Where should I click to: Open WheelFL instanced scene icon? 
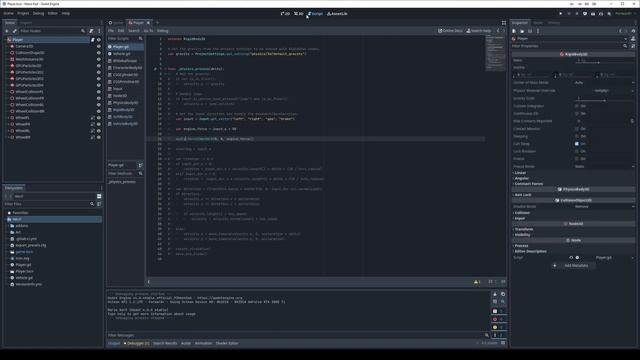pyautogui.click(x=93, y=118)
